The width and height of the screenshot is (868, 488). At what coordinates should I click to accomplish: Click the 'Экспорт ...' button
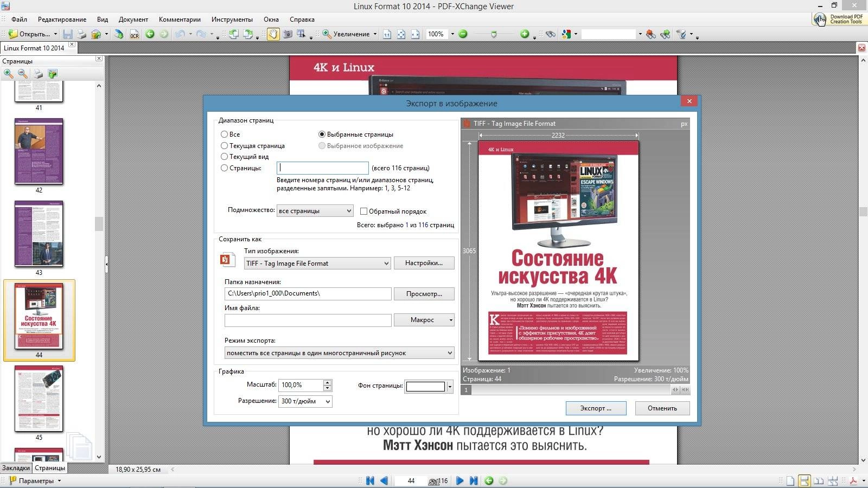click(596, 408)
